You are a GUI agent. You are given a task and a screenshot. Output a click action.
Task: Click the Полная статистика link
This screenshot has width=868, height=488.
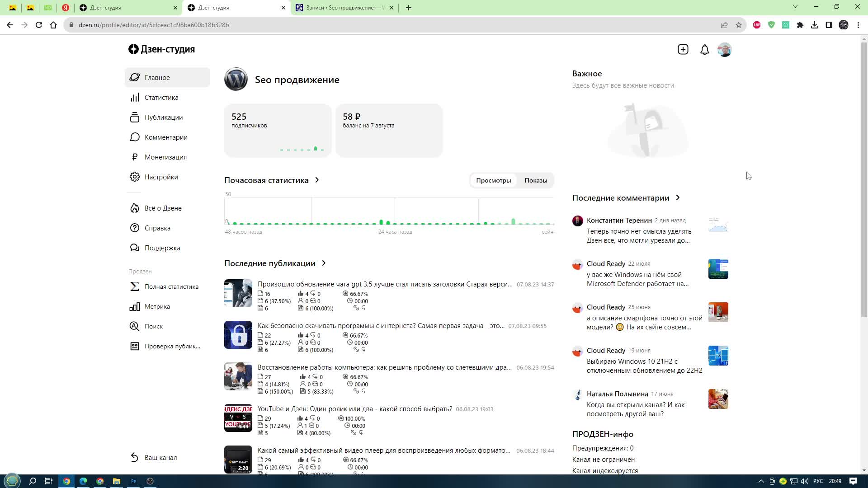(171, 286)
